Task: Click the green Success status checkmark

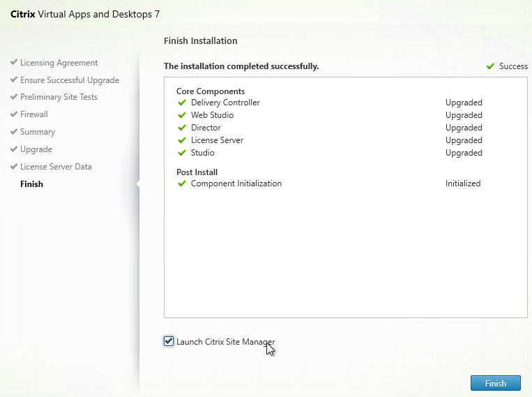Action: 491,66
